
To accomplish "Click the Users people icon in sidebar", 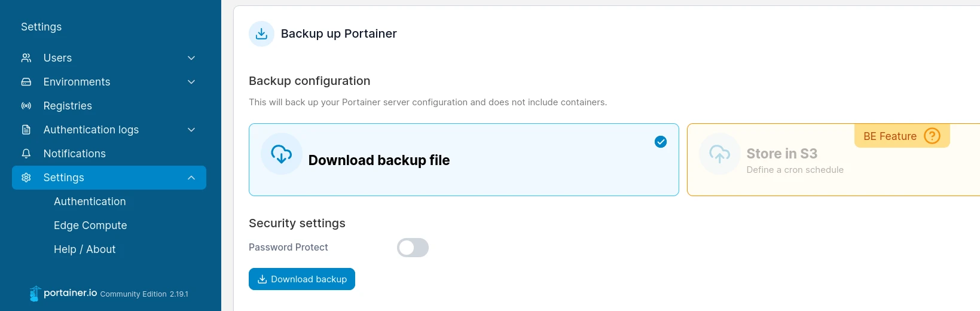I will point(26,58).
